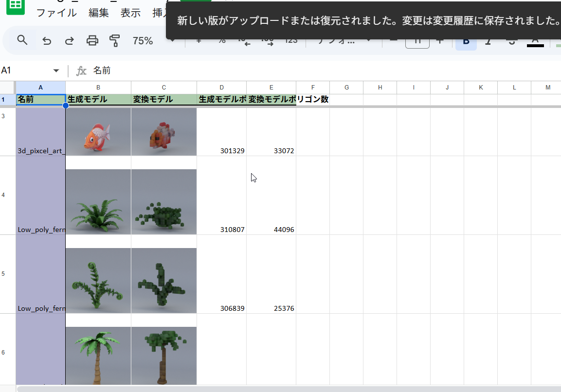Select row 3 header

coord(7,132)
